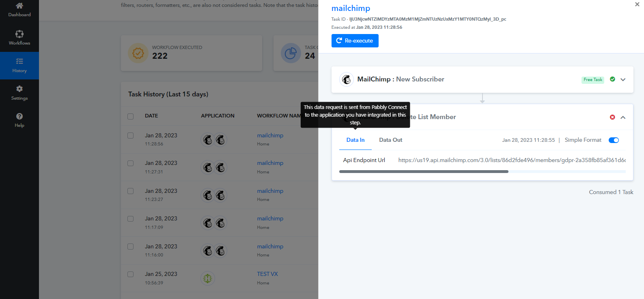Open mailchimp workflow link in 11:16:00 row

270,246
